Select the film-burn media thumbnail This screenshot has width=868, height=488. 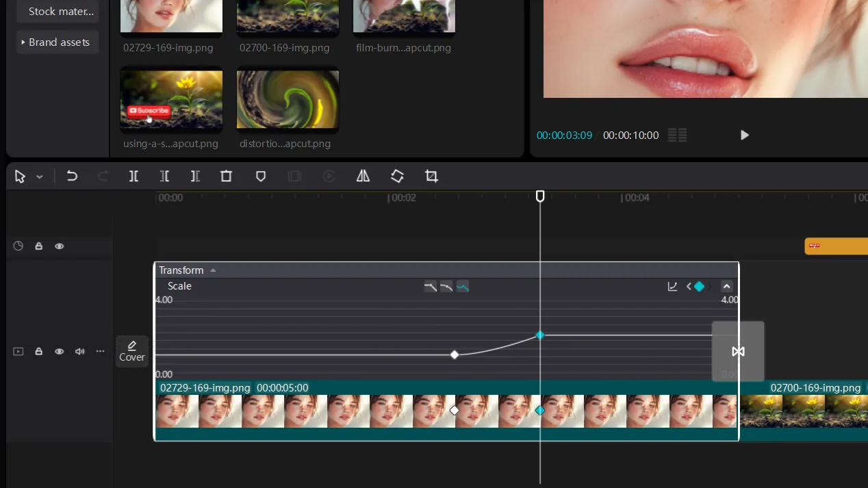click(x=404, y=16)
